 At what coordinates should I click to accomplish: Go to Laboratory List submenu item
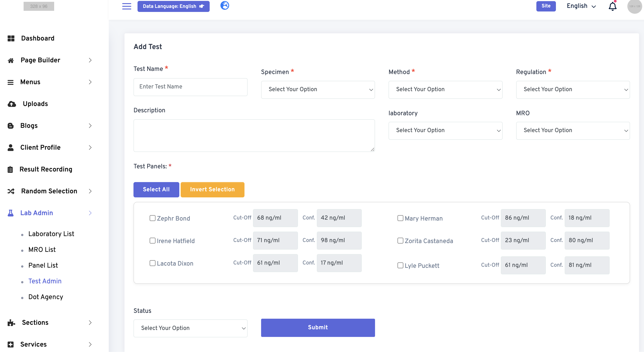click(x=51, y=234)
